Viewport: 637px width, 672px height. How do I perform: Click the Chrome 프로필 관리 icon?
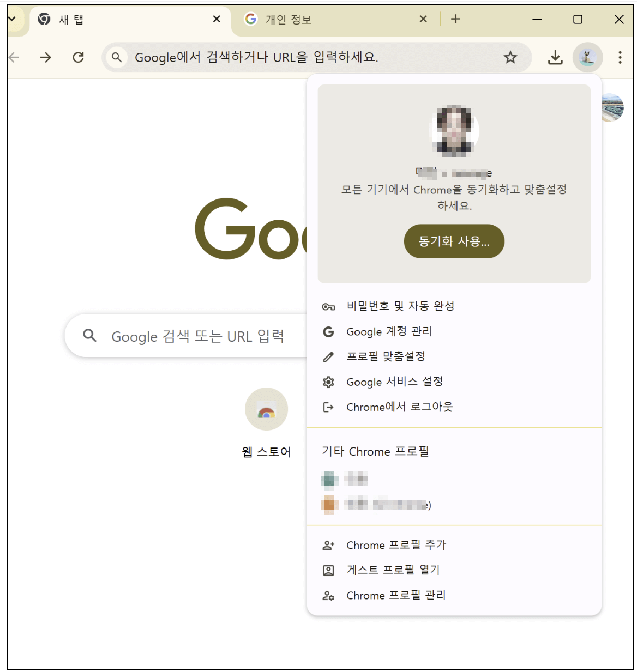point(328,595)
